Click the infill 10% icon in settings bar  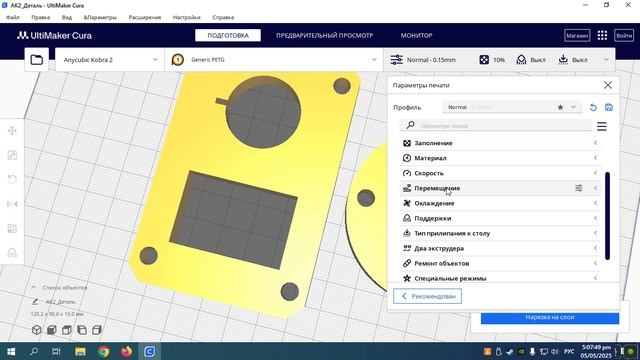484,60
